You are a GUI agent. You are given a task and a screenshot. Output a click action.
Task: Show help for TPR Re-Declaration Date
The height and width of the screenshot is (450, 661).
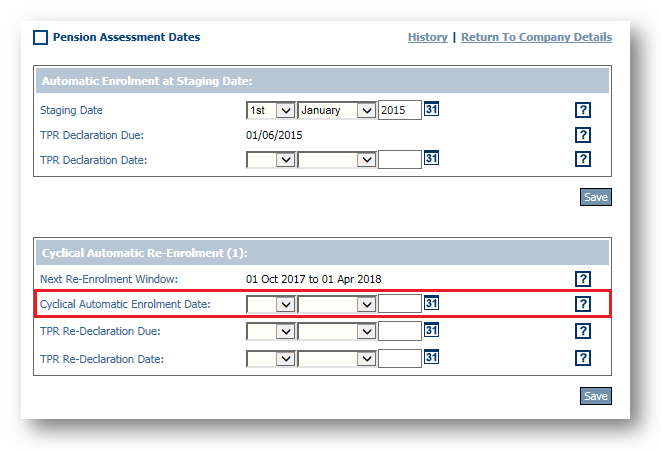pyautogui.click(x=583, y=358)
